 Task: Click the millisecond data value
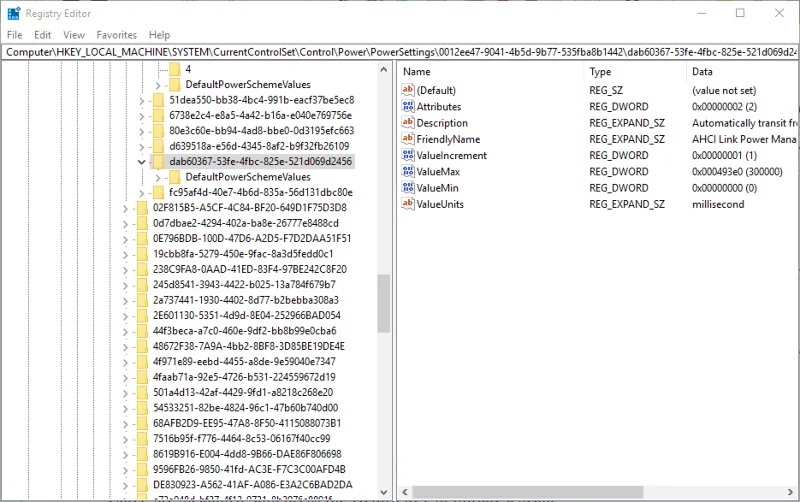click(718, 204)
